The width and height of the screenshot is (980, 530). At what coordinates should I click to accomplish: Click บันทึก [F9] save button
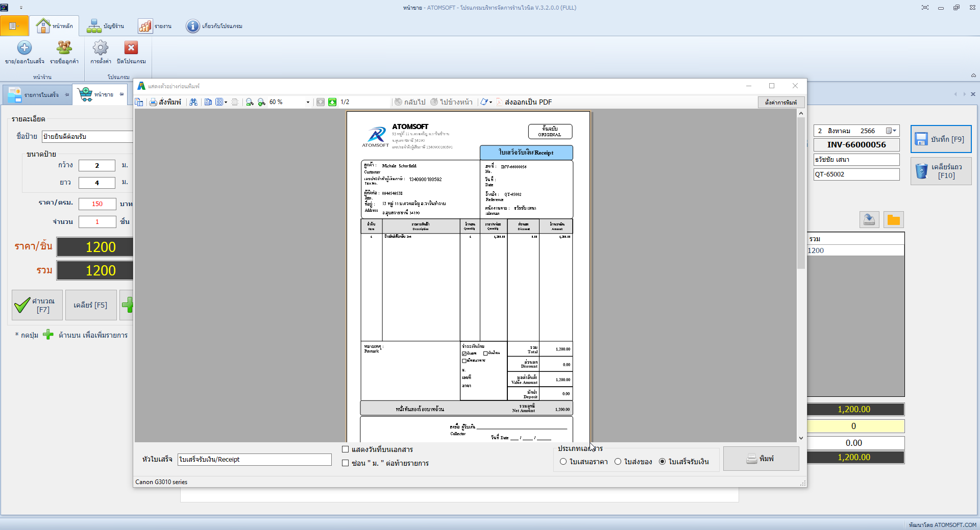(941, 139)
